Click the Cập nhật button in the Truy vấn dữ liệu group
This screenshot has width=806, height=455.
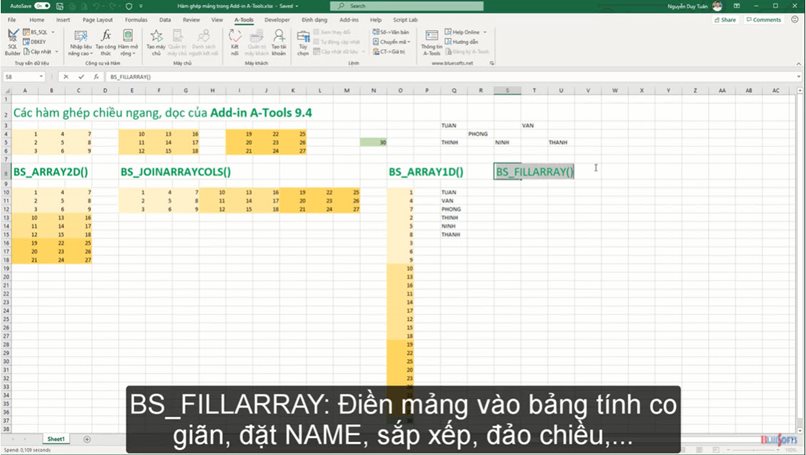(38, 51)
